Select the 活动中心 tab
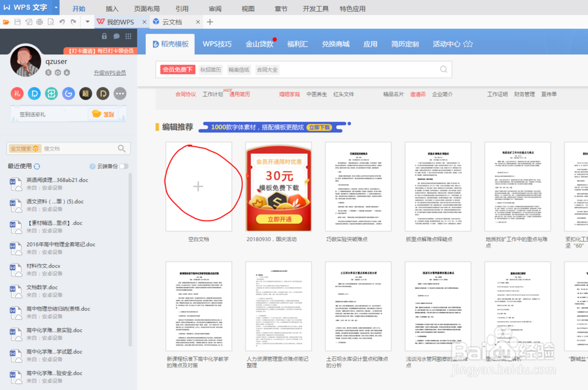The height and width of the screenshot is (390, 588). 453,44
